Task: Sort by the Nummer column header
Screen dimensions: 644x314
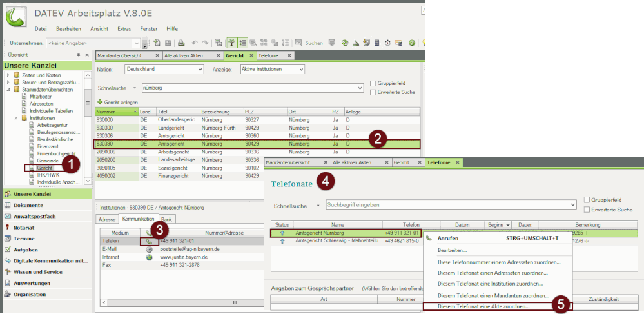Action: coord(117,112)
